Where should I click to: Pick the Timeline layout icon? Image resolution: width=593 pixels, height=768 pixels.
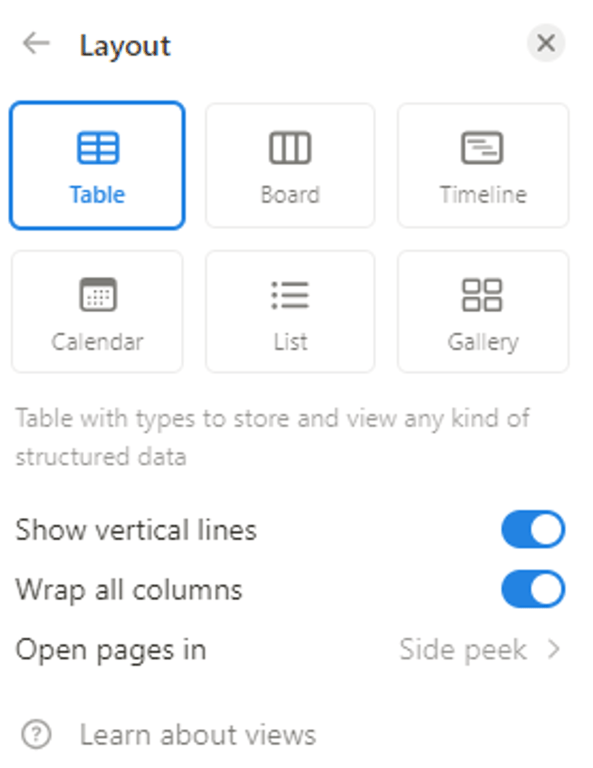pos(482,147)
